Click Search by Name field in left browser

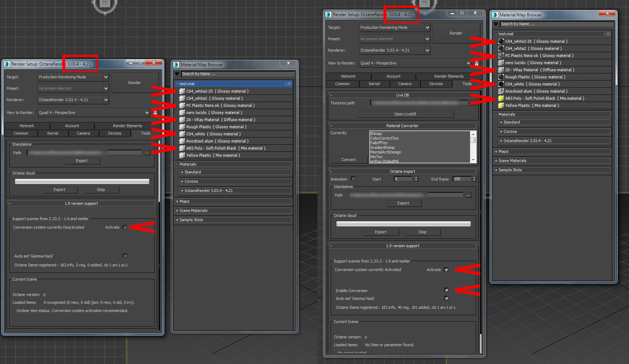(238, 74)
